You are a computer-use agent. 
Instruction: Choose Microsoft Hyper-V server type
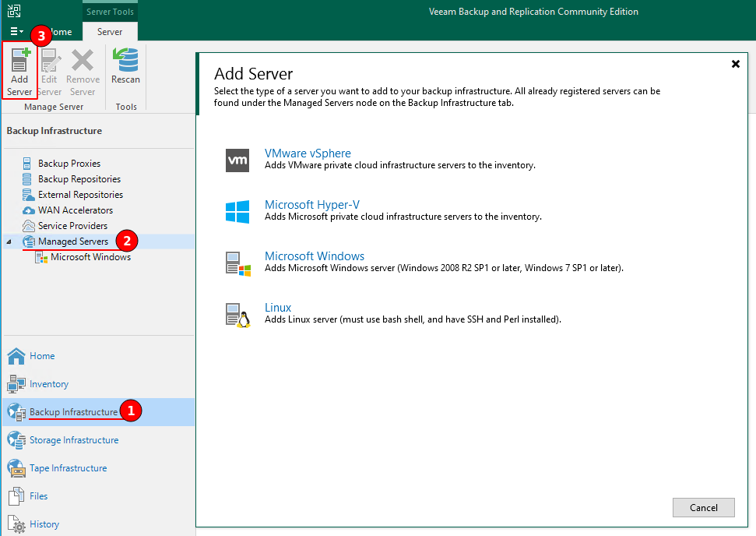[312, 205]
